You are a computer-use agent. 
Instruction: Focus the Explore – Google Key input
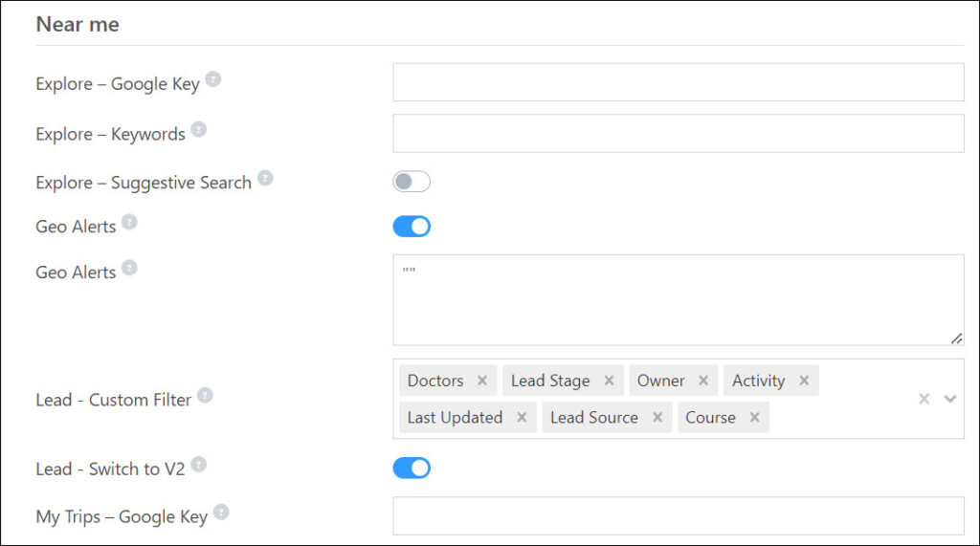[x=679, y=82]
